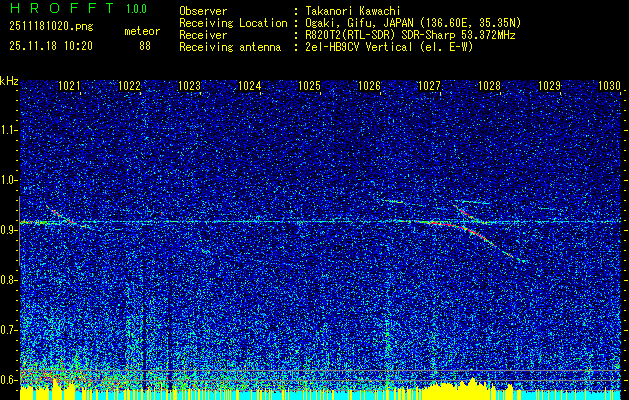Image resolution: width=629 pixels, height=400 pixels.
Task: Click the version number 1.0.0
Action: (x=136, y=9)
